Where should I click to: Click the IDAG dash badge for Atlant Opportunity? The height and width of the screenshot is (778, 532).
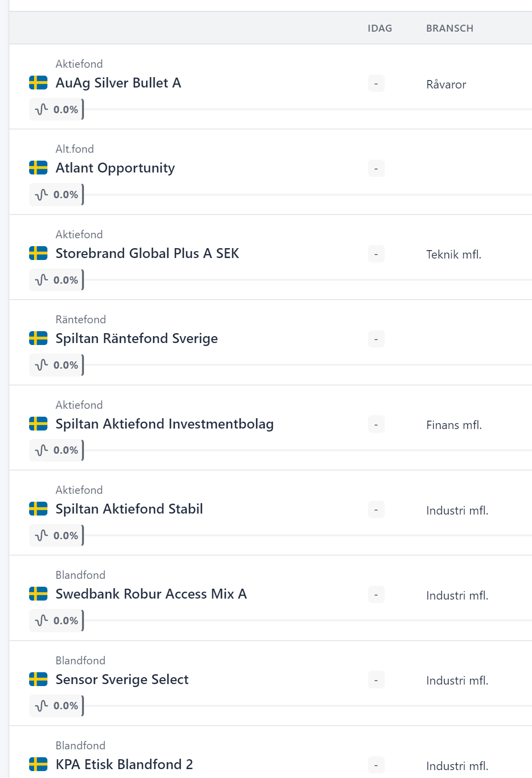click(376, 169)
